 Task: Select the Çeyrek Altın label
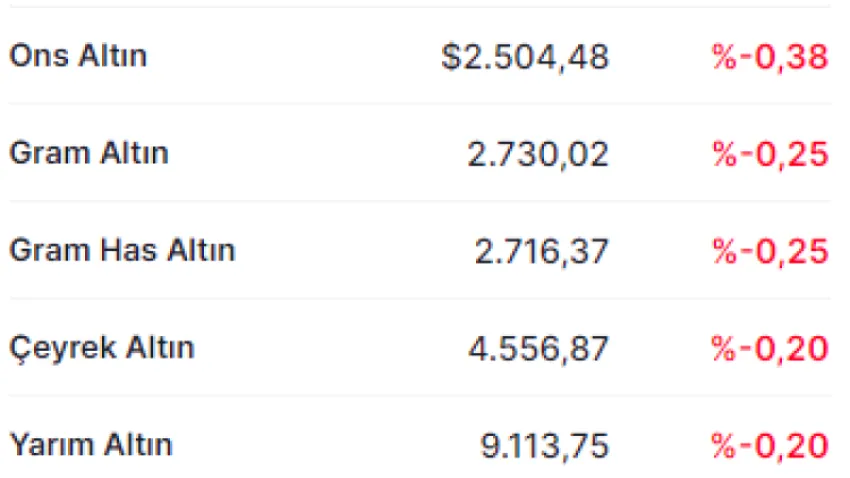point(102,349)
